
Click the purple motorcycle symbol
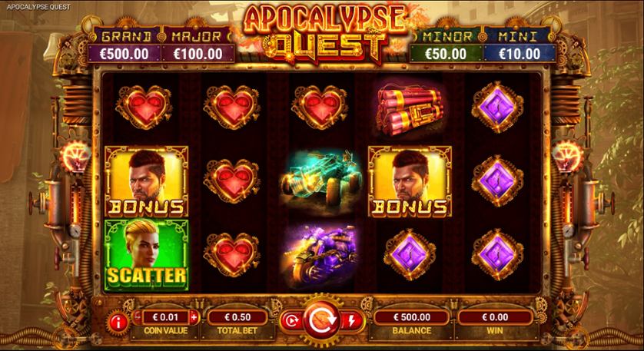click(321, 254)
